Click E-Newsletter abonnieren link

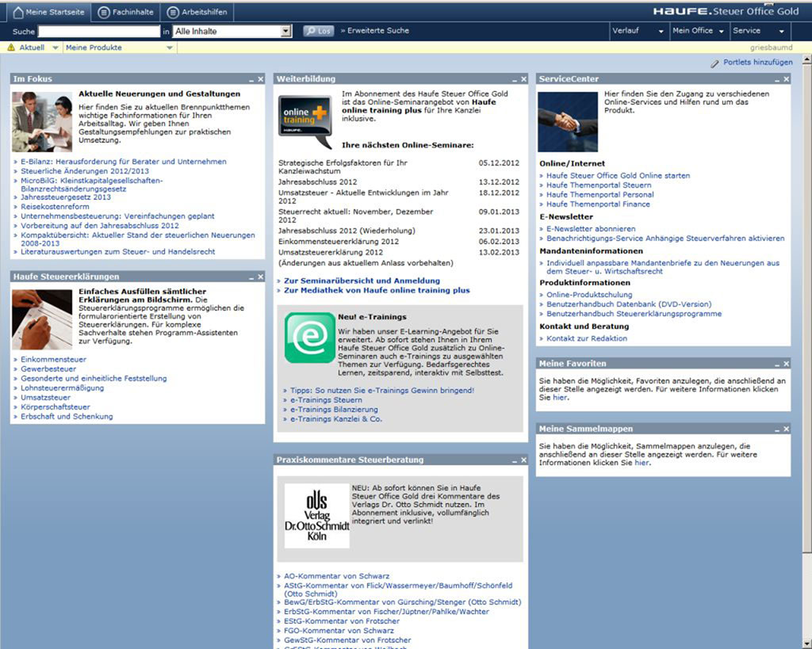click(x=591, y=229)
